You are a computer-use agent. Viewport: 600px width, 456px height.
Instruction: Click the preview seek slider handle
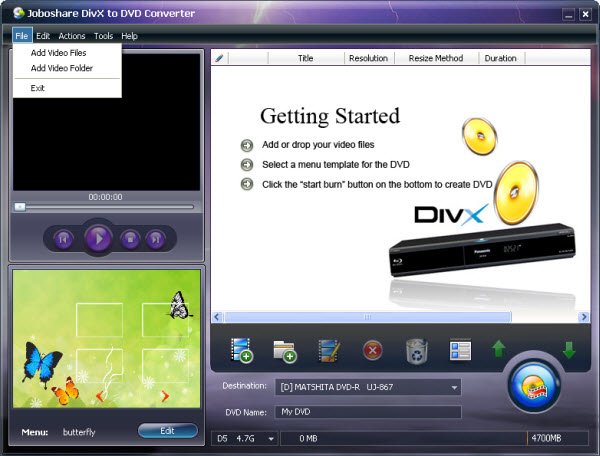[20, 207]
